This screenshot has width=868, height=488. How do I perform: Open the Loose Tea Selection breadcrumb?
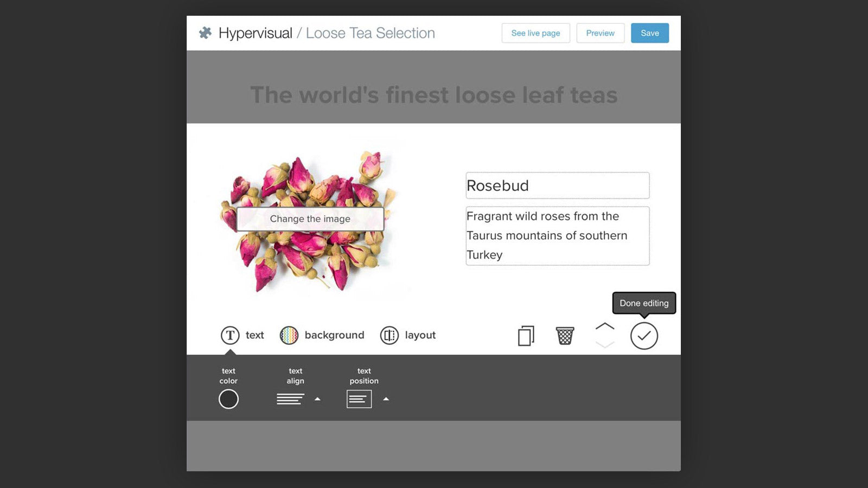click(370, 33)
